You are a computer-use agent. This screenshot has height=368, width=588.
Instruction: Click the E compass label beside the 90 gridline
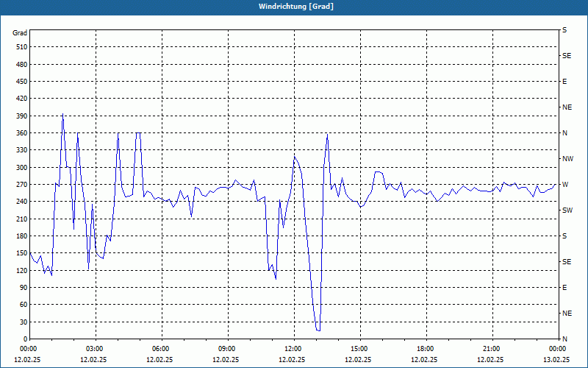(x=564, y=288)
